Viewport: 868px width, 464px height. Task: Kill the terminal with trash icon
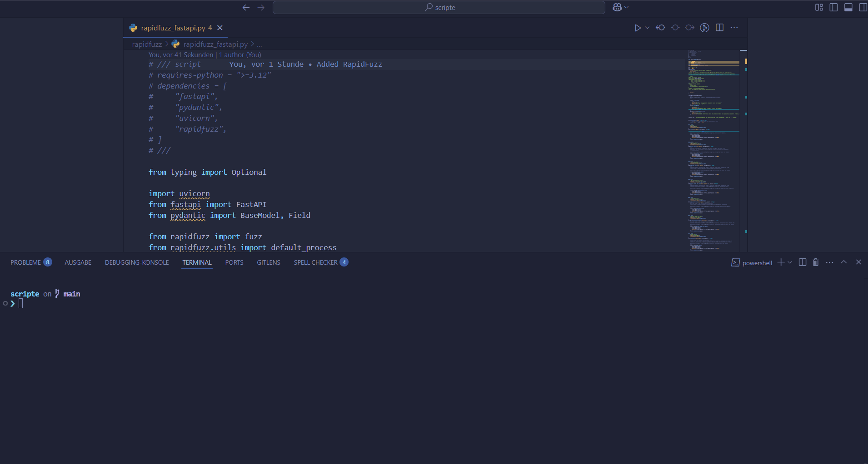pyautogui.click(x=816, y=262)
